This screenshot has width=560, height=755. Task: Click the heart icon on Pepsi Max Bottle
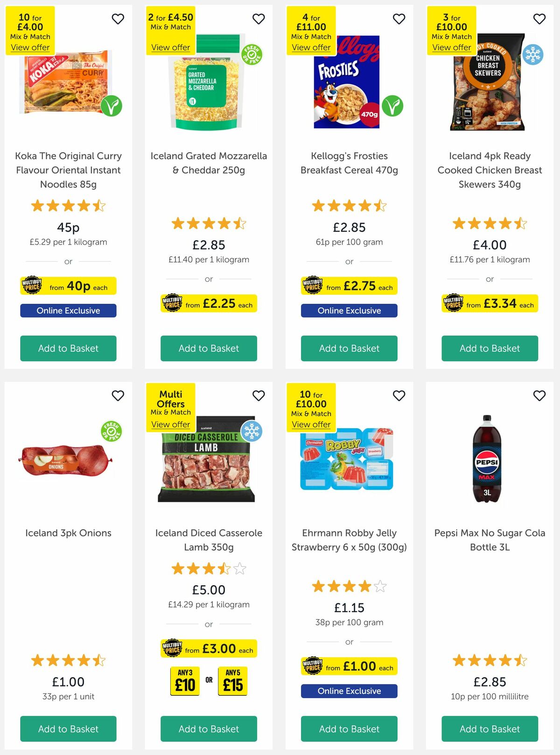539,395
